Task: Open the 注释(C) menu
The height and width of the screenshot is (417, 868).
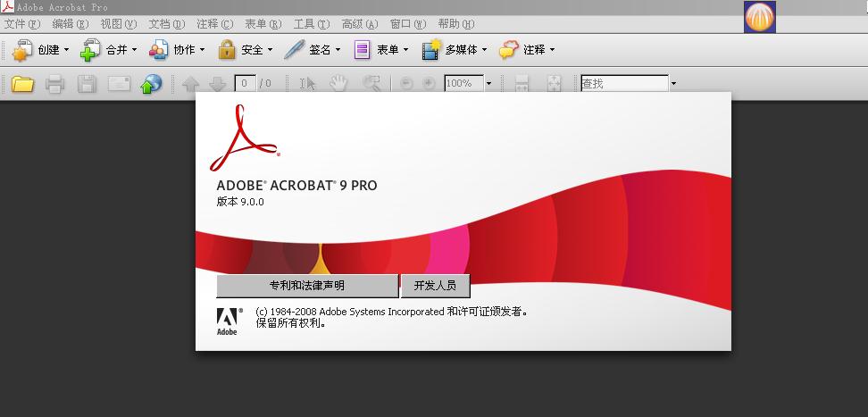Action: click(215, 24)
